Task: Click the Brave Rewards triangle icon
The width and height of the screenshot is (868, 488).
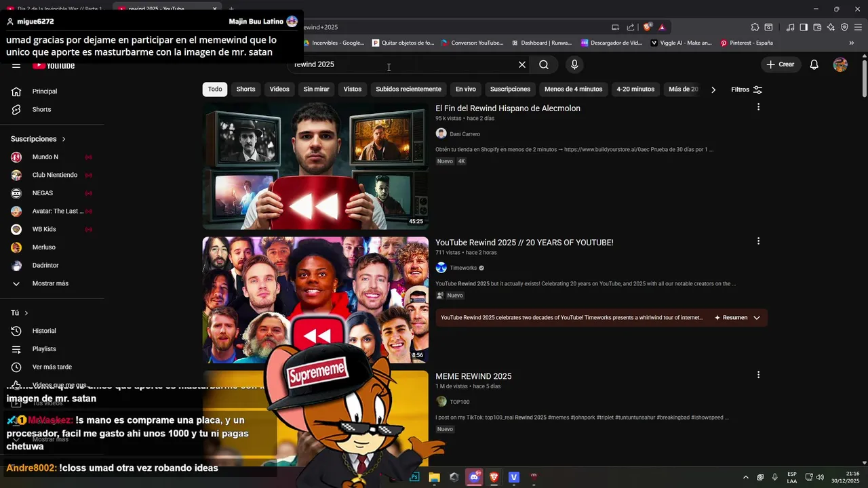Action: click(662, 27)
